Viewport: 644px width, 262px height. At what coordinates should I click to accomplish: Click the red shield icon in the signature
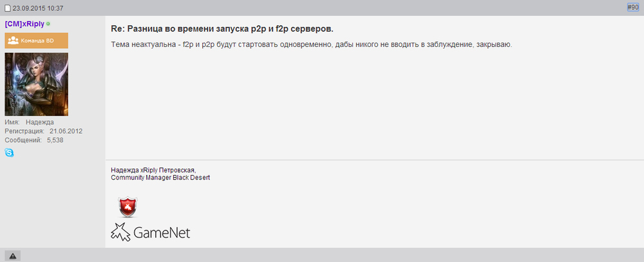pyautogui.click(x=128, y=207)
